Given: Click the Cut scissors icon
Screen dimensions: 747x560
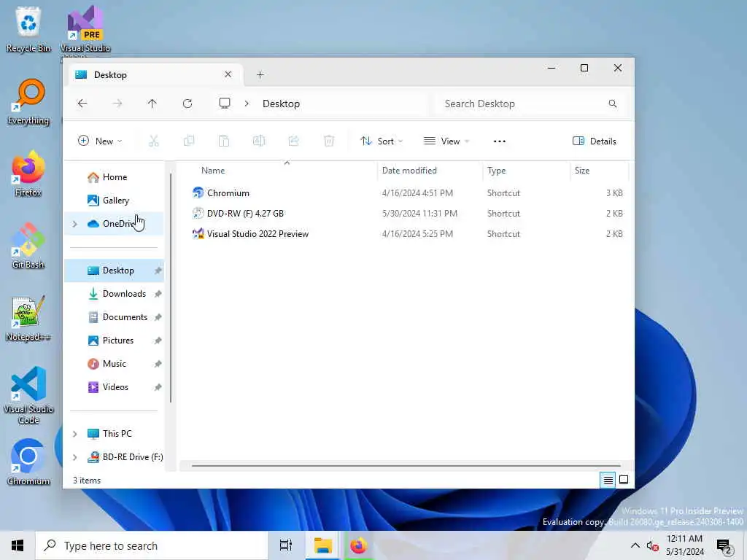Looking at the screenshot, I should click(153, 141).
